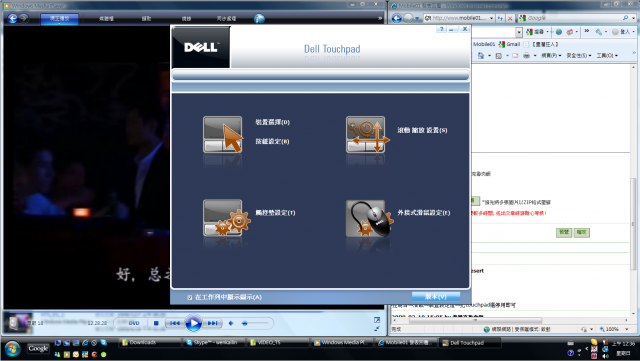
Task: Click the Dell logo in the header
Action: 201,47
